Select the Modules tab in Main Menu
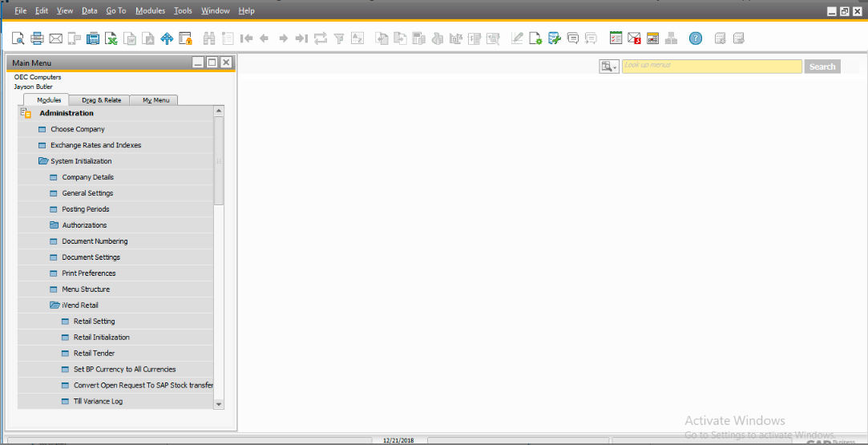868x445 pixels. [x=46, y=100]
